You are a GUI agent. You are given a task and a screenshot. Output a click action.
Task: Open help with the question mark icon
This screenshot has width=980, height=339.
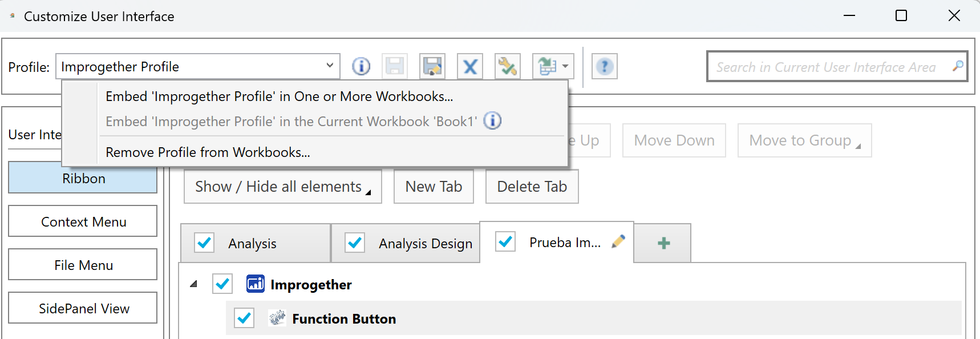[604, 67]
